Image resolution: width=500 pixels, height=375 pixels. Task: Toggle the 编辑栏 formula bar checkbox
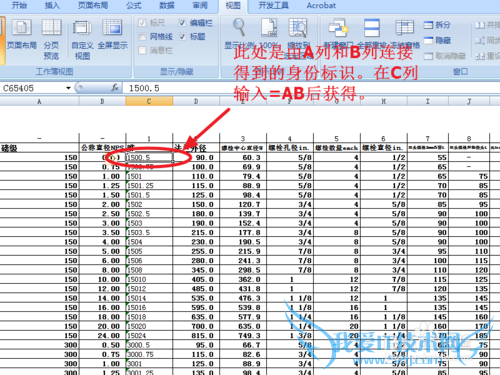[x=182, y=23]
